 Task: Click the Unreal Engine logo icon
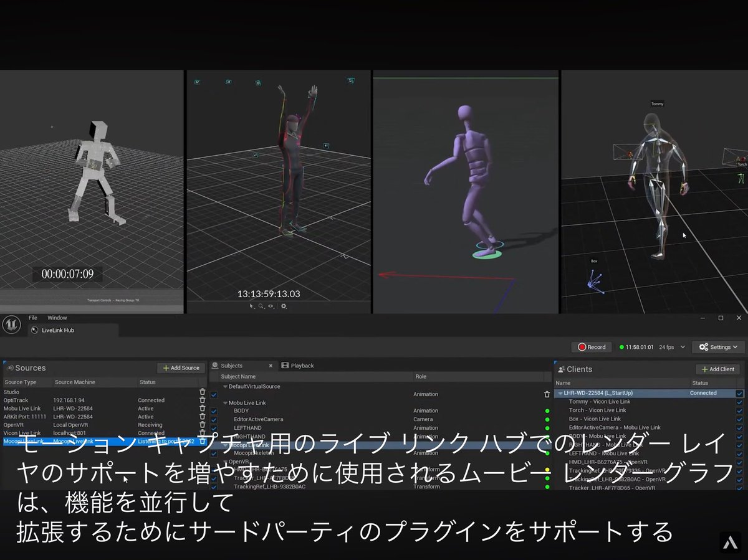pyautogui.click(x=11, y=325)
